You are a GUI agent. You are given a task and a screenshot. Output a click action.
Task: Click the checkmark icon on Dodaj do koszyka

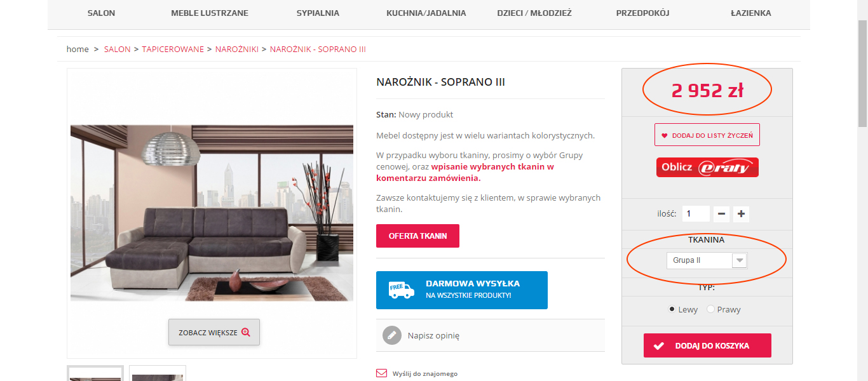tap(659, 346)
